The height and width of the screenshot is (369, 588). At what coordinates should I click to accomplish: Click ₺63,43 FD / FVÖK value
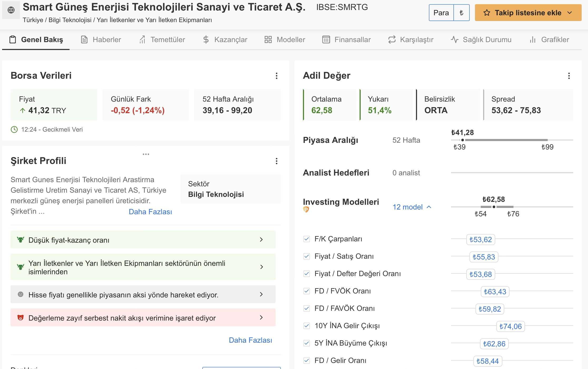[x=495, y=292]
